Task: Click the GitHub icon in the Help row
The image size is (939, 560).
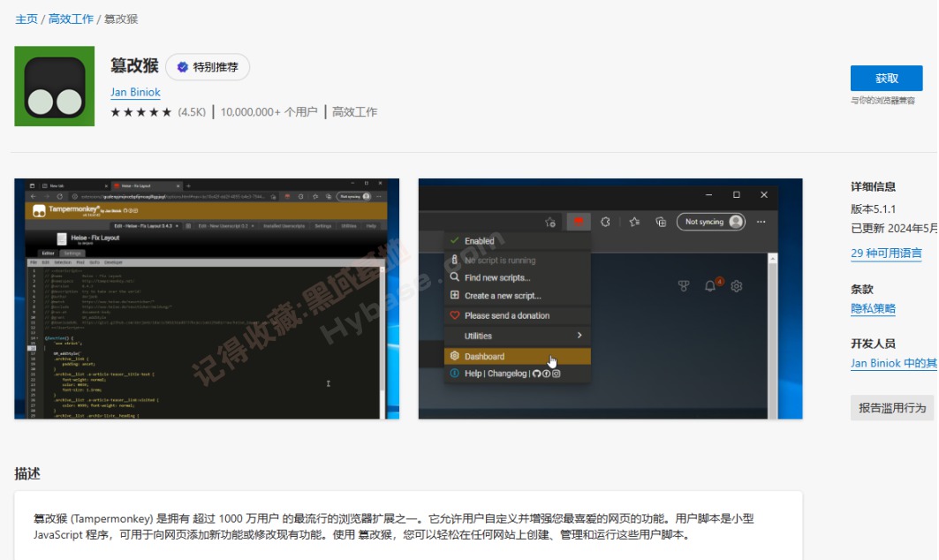Action: (536, 374)
